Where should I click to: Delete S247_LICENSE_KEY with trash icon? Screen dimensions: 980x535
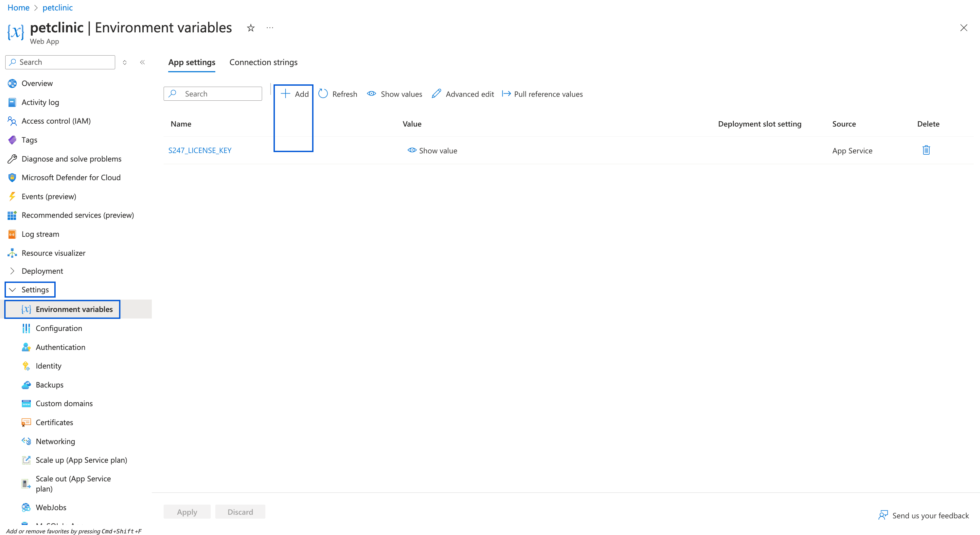point(926,150)
